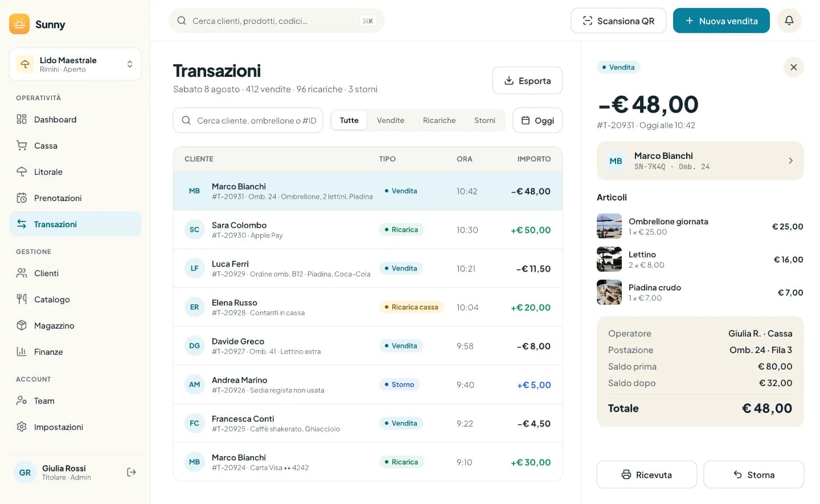Click Storna to reverse the sale
Image resolution: width=820 pixels, height=504 pixels.
753,474
